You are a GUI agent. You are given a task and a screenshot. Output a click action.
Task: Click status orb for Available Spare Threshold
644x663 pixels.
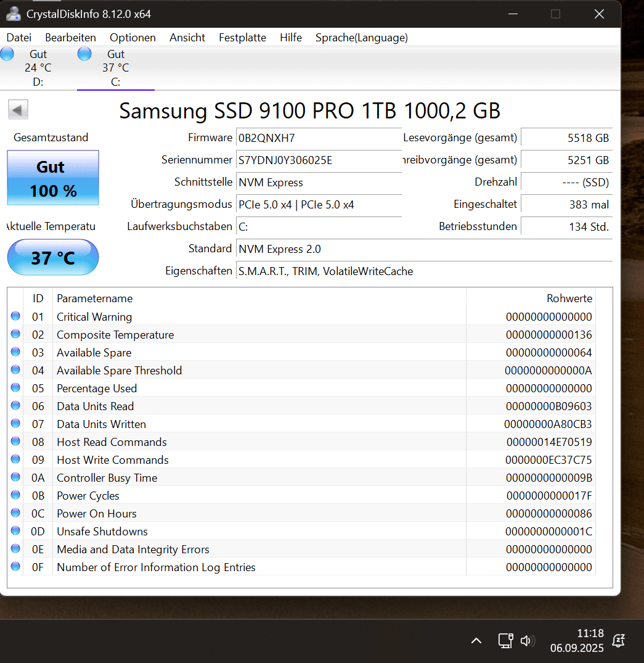click(x=15, y=369)
